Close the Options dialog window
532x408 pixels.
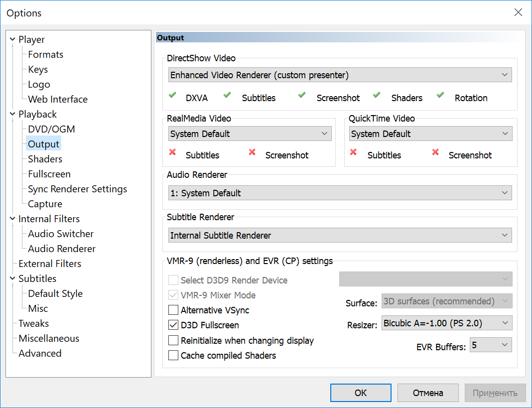(x=519, y=12)
